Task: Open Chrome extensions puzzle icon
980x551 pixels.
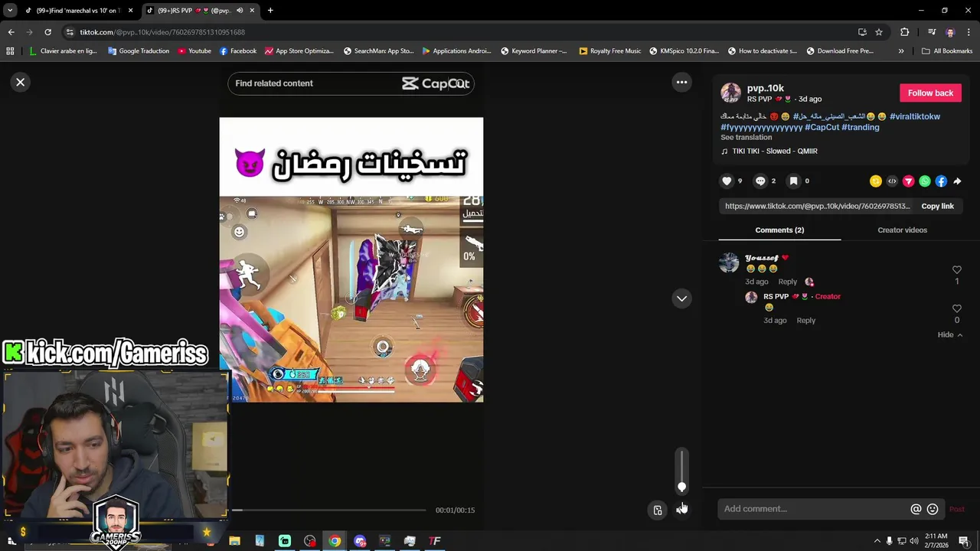Action: (x=904, y=32)
